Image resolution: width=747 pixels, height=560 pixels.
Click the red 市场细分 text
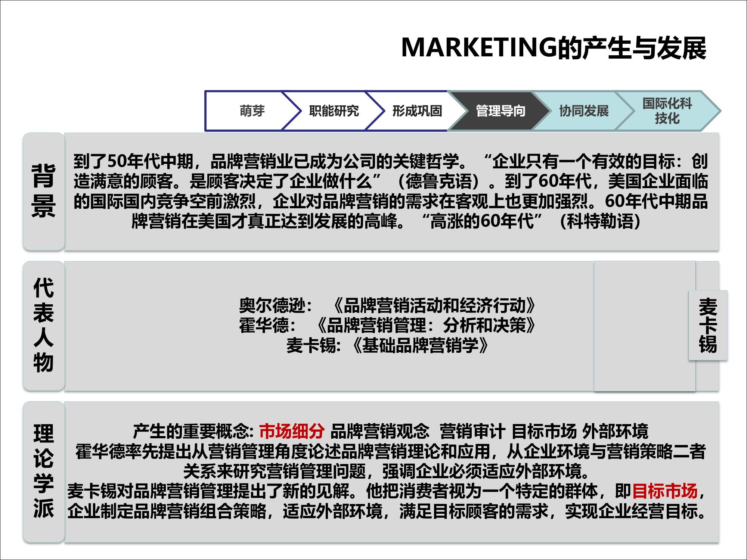(x=291, y=431)
